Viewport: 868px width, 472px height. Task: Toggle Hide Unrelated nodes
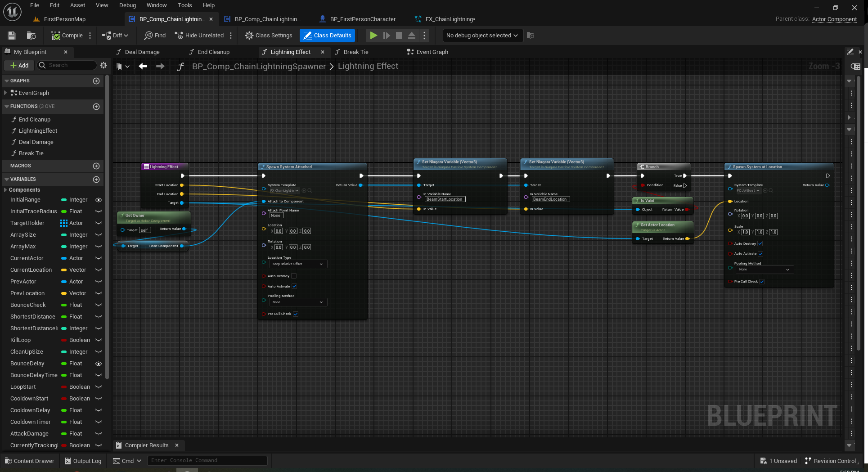[199, 36]
